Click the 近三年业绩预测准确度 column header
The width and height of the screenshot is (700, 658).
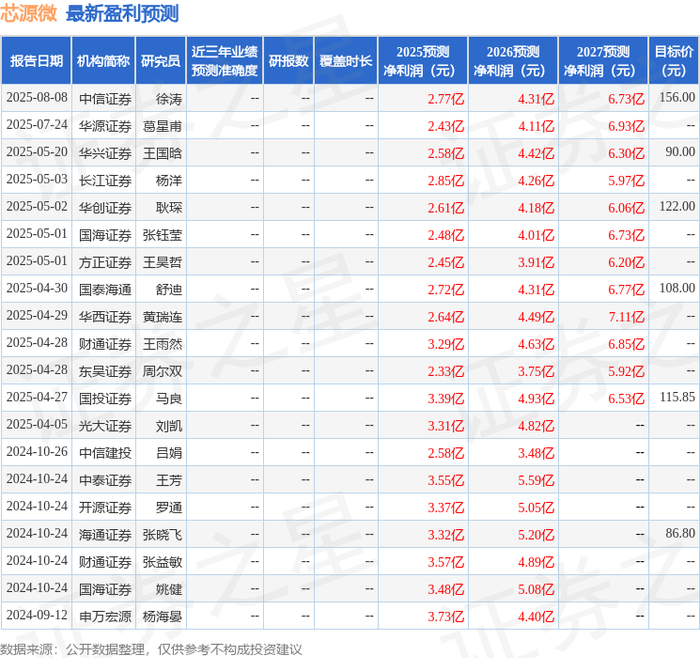(x=225, y=61)
